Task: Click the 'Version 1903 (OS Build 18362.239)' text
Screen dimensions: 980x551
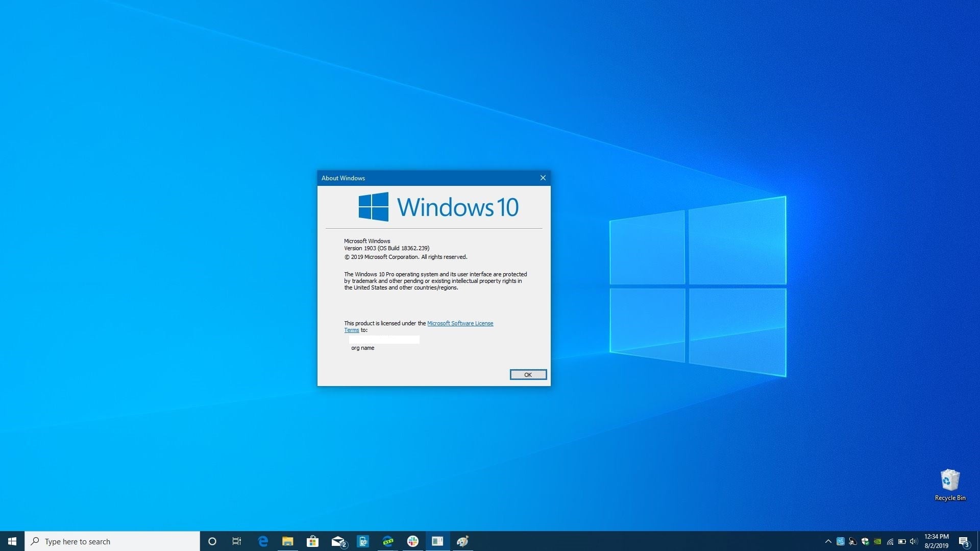Action: click(x=386, y=248)
